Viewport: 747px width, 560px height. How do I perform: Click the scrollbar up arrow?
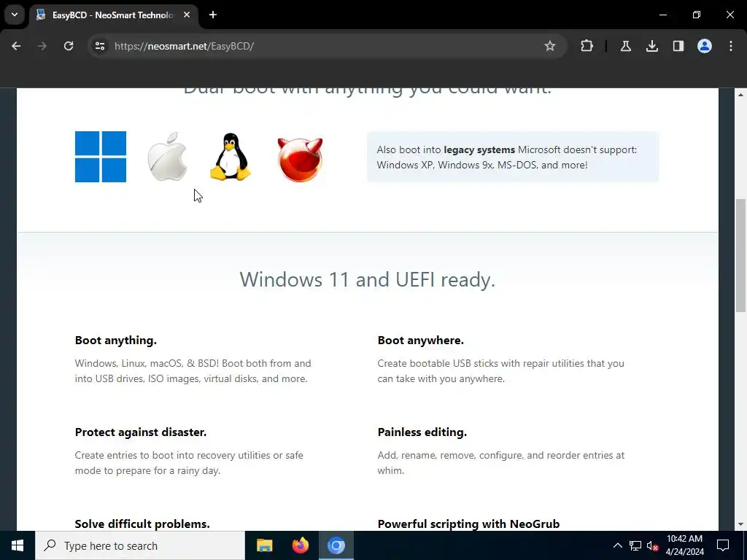tap(740, 95)
